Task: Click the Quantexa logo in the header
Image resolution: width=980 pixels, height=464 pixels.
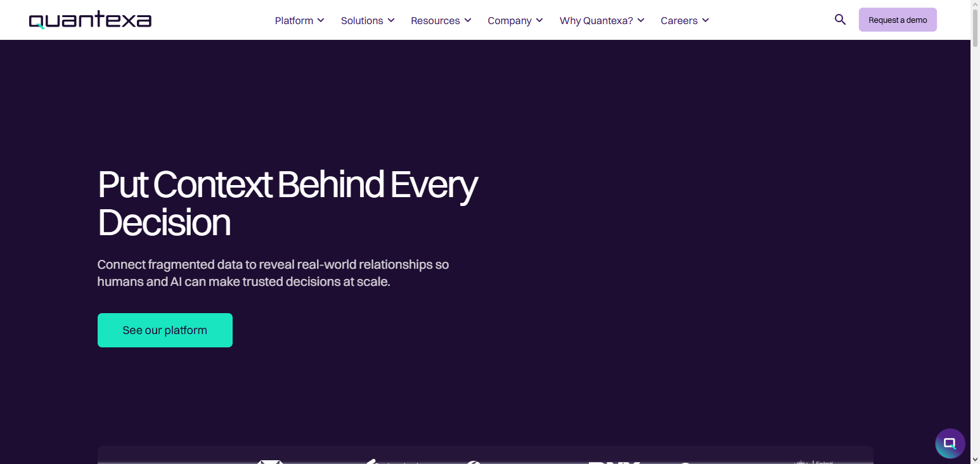Action: click(x=90, y=20)
